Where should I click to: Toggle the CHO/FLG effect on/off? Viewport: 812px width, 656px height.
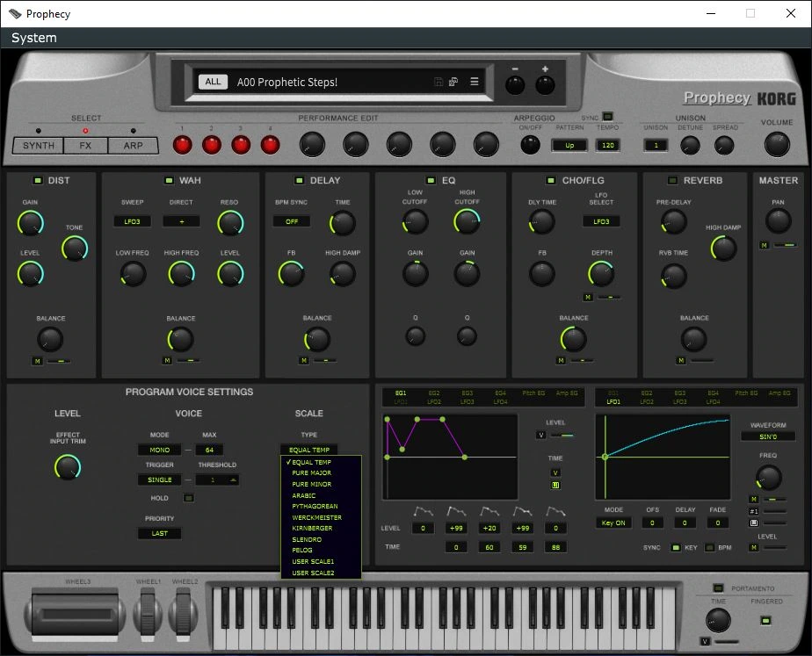(x=551, y=180)
